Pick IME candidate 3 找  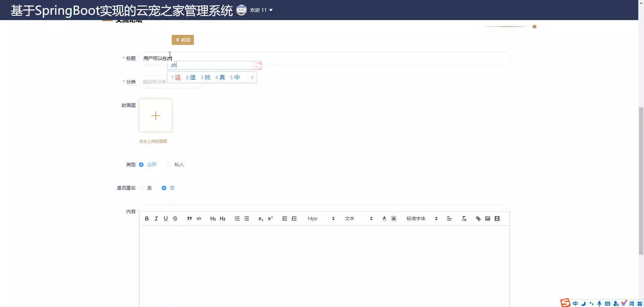(206, 77)
